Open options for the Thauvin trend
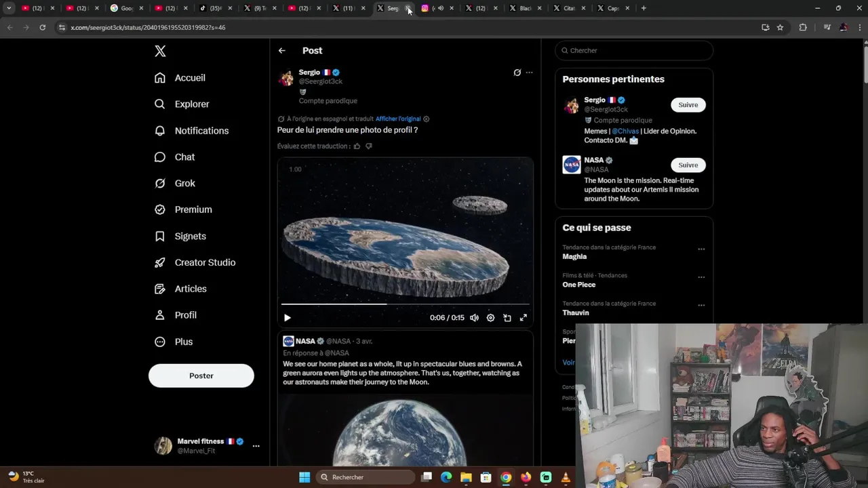This screenshot has width=868, height=488. [x=701, y=305]
